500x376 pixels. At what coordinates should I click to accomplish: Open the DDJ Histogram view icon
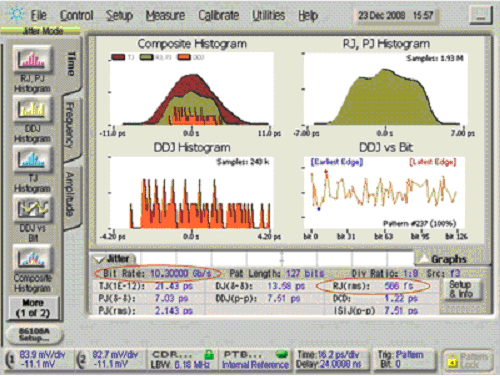pos(32,109)
